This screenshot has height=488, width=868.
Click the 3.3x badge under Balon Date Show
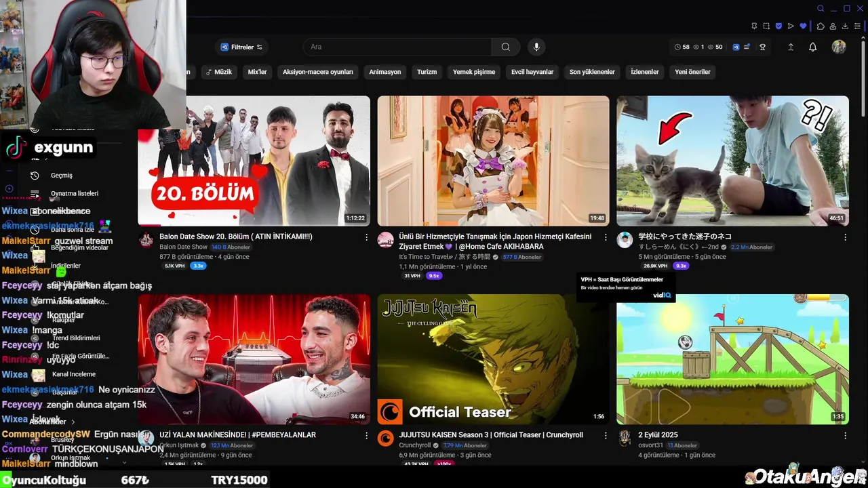198,266
